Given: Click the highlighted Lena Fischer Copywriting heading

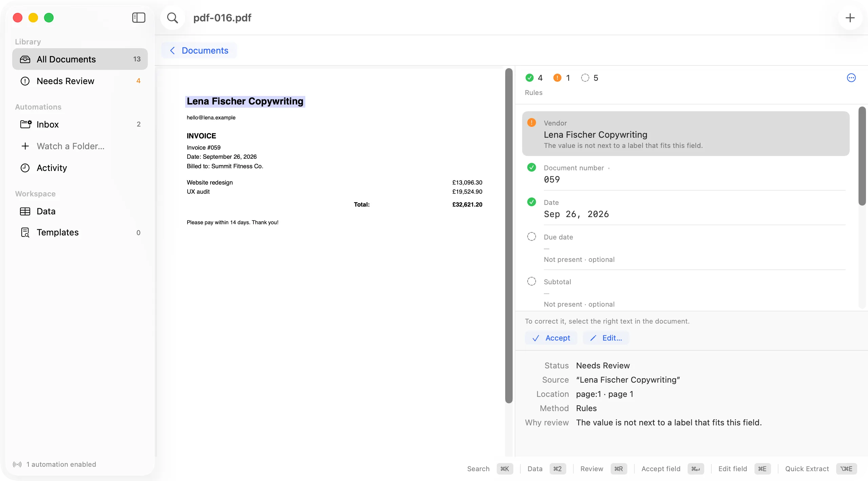Looking at the screenshot, I should pos(245,101).
